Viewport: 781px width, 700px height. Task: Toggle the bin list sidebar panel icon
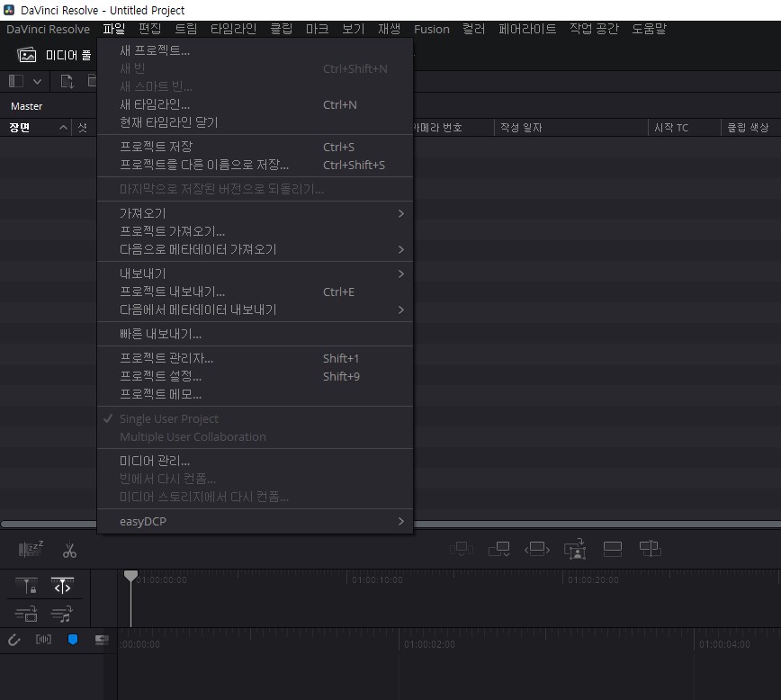coord(16,81)
